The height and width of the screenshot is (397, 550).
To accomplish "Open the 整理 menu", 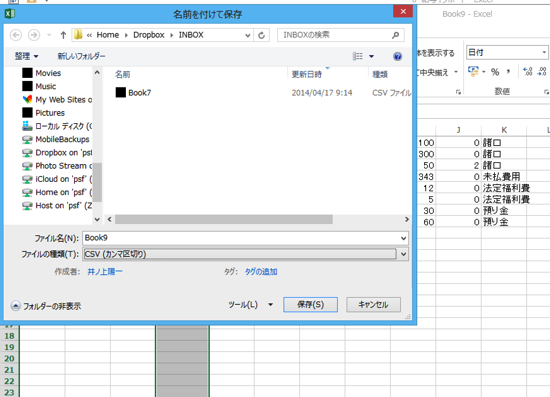I will coord(26,56).
